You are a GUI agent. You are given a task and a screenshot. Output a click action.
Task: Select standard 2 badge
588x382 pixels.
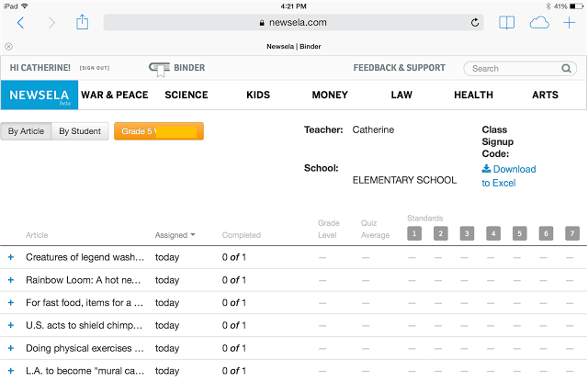pyautogui.click(x=441, y=233)
